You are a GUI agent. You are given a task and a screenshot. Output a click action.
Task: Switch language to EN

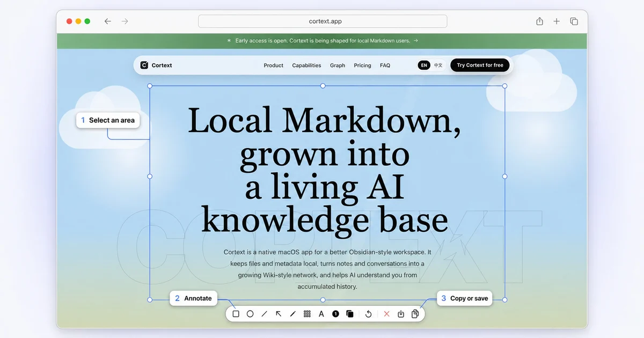424,65
